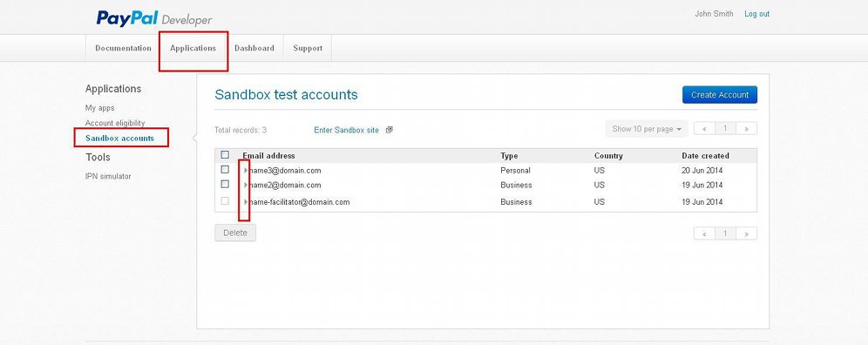This screenshot has width=868, height=345.
Task: Click the John Smith user name
Action: [714, 14]
